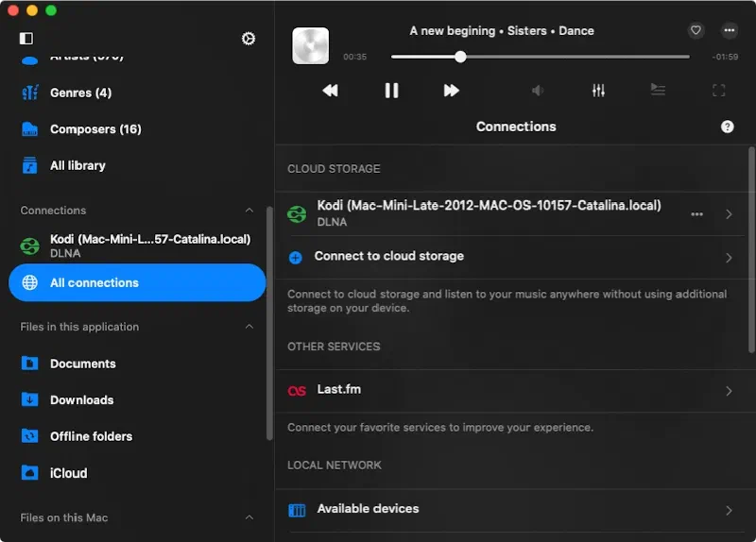This screenshot has width=756, height=542.
Task: Open Last.fm service connection
Action: (338, 389)
